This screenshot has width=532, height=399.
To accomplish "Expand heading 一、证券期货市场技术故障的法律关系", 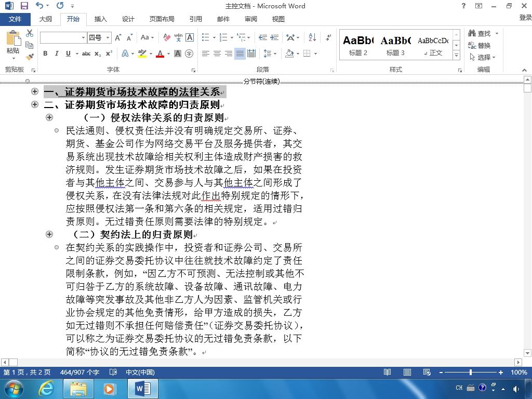I will (x=35, y=91).
